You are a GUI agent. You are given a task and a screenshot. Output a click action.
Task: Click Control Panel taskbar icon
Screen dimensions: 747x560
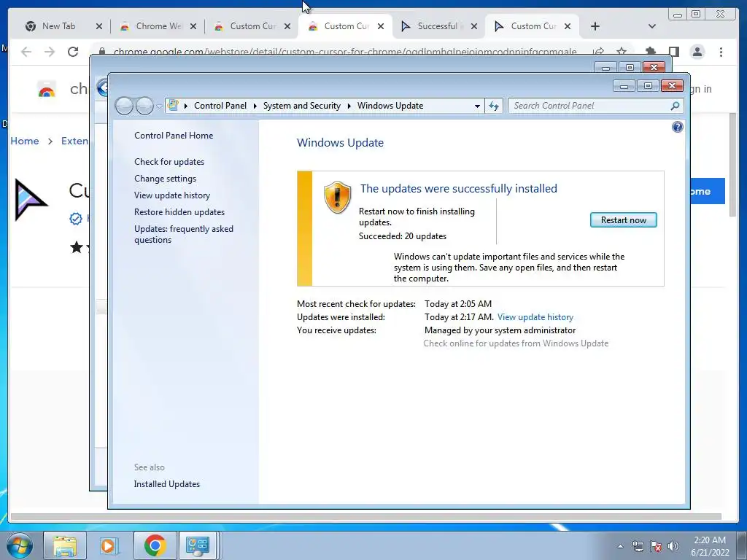(197, 545)
